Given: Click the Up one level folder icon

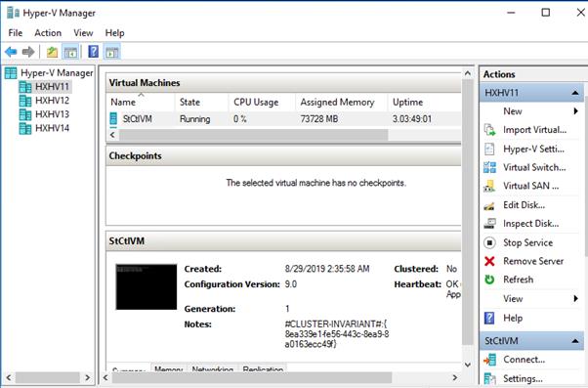Looking at the screenshot, I should tap(52, 52).
